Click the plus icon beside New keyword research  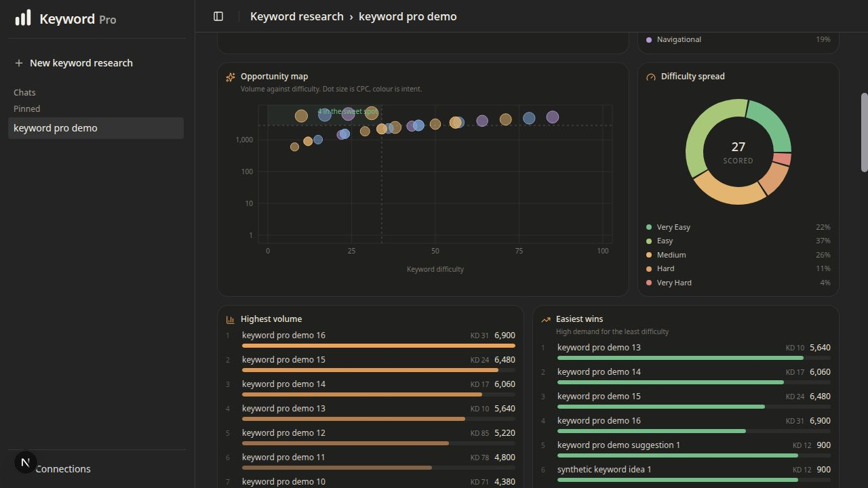point(19,63)
